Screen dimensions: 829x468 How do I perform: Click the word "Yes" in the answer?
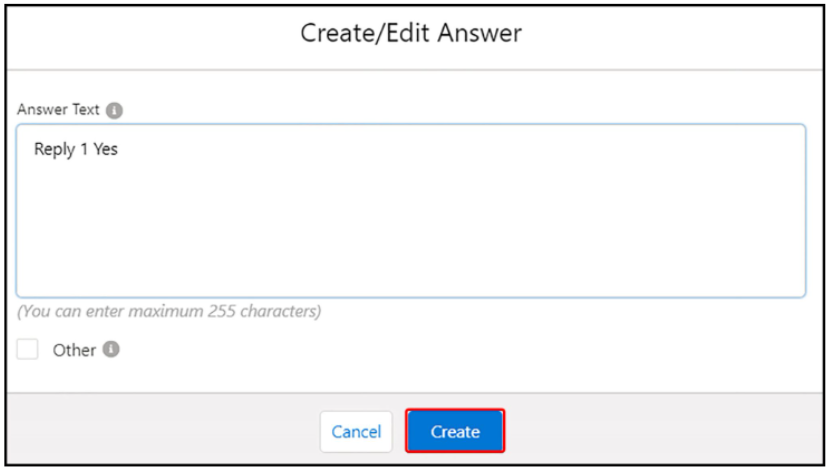point(106,150)
